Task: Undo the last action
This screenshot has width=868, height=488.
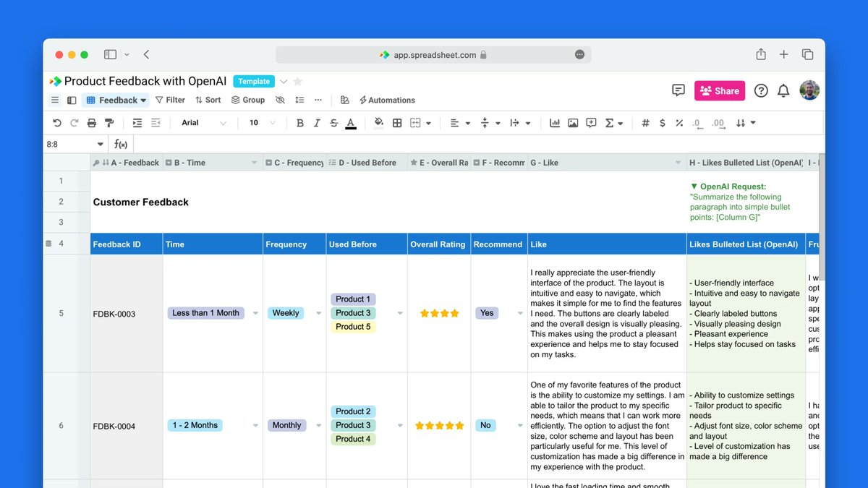Action: click(57, 123)
